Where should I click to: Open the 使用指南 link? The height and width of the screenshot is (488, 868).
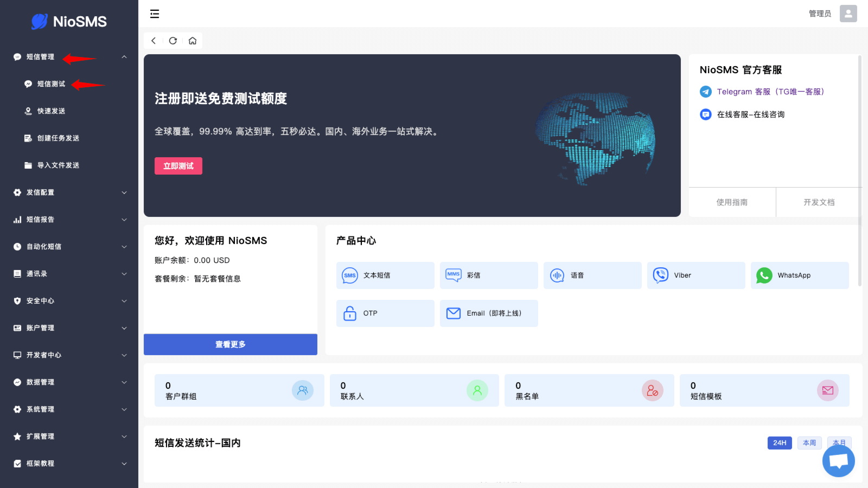point(732,202)
